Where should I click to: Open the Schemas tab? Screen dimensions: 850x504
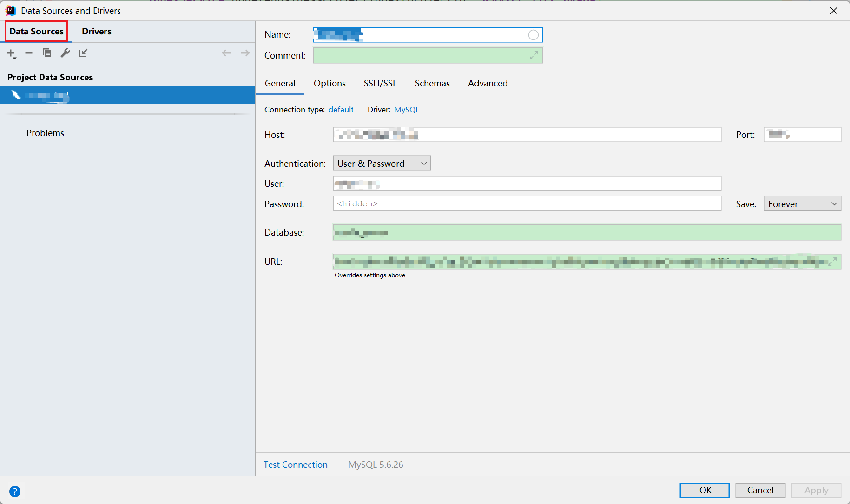[432, 83]
